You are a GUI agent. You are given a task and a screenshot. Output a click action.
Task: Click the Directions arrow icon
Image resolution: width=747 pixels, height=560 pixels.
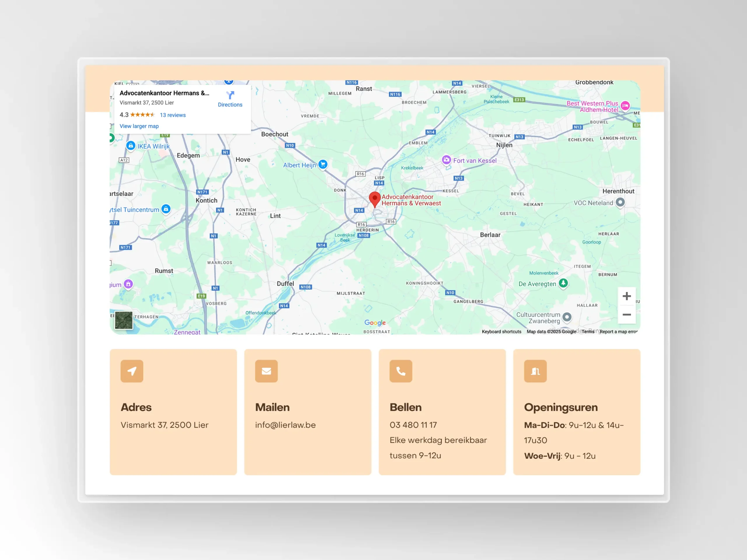(230, 95)
